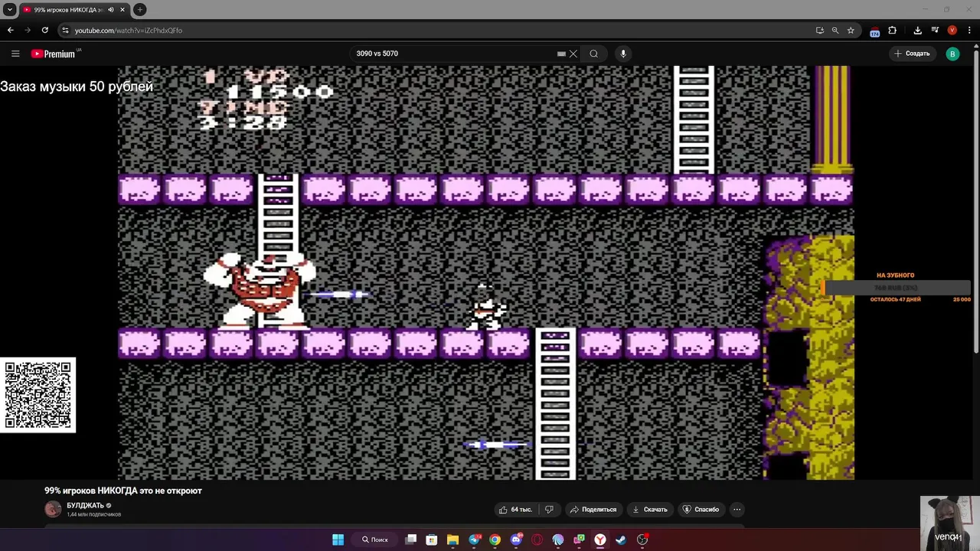The width and height of the screenshot is (980, 551).
Task: Open the БУЛДЖАТЬ channel avatar
Action: click(53, 509)
